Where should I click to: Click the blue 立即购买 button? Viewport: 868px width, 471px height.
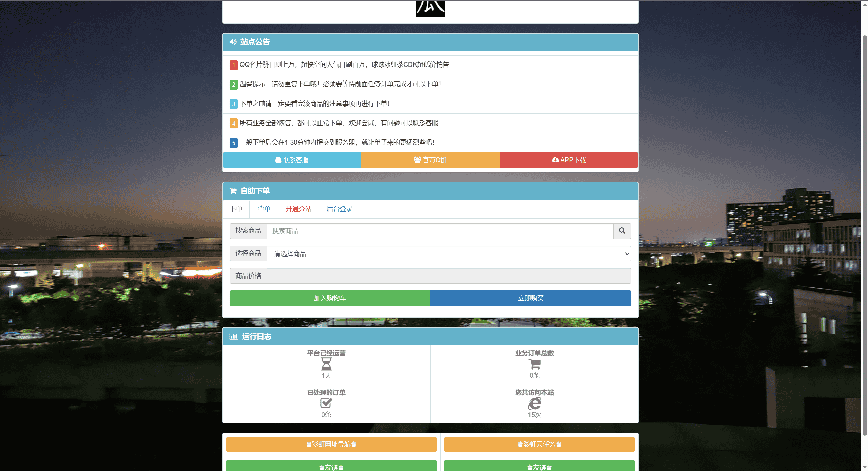(x=531, y=298)
